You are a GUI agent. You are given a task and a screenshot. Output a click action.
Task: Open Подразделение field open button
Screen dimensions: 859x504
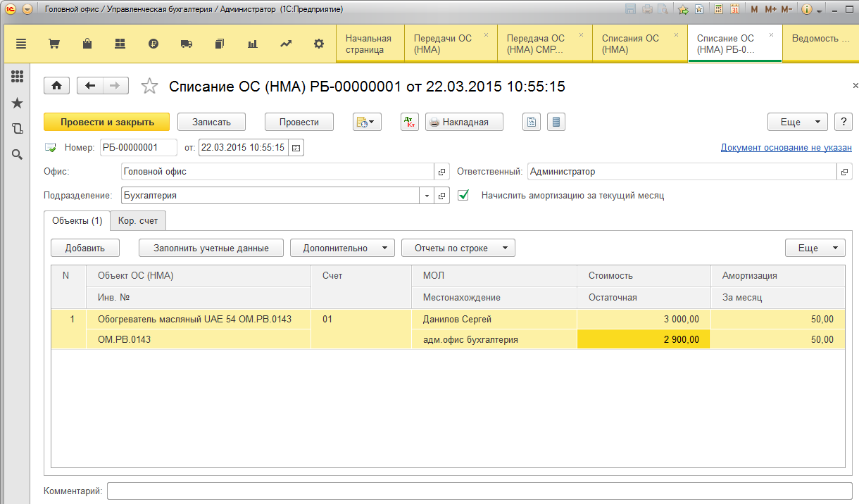(x=442, y=196)
